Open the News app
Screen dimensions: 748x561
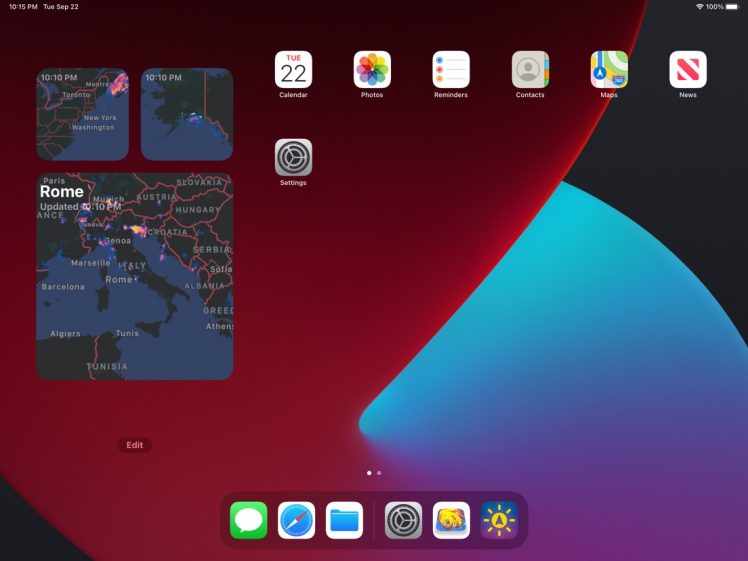688,69
